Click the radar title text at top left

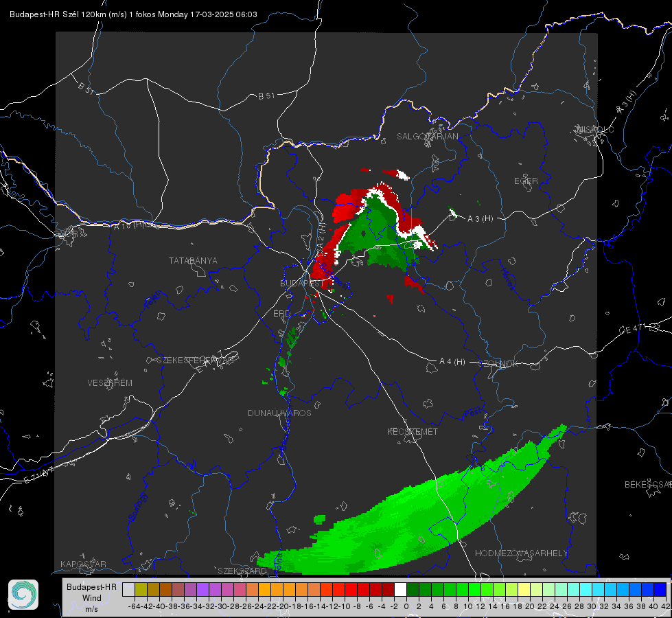click(x=133, y=14)
